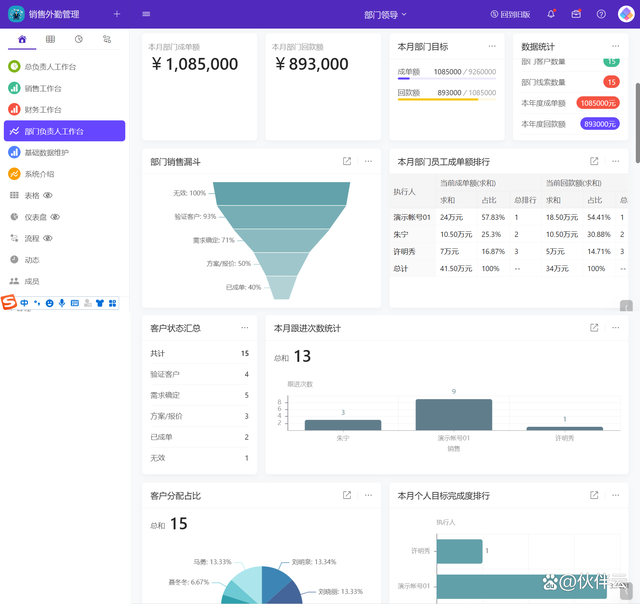This screenshot has height=604, width=640.
Task: Open 动态 in sidebar
Action: click(x=64, y=260)
